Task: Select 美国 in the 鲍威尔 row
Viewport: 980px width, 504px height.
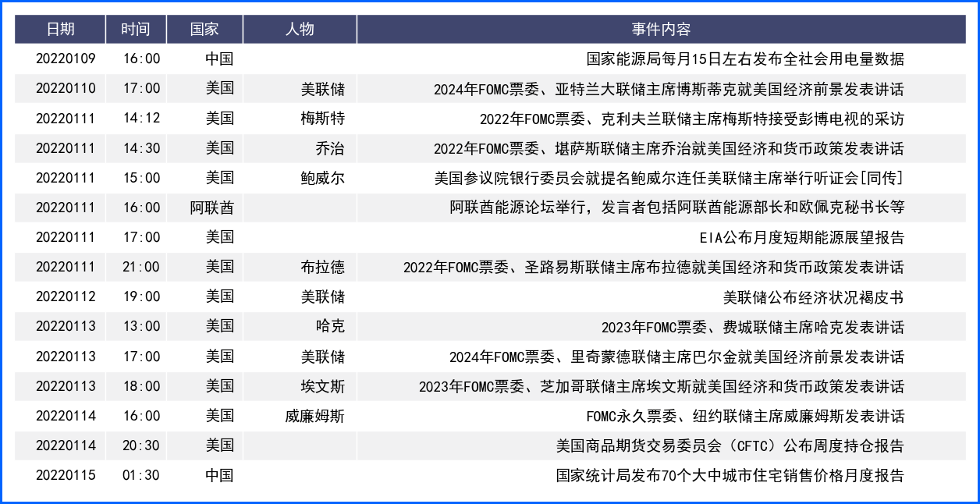Action: tap(219, 178)
